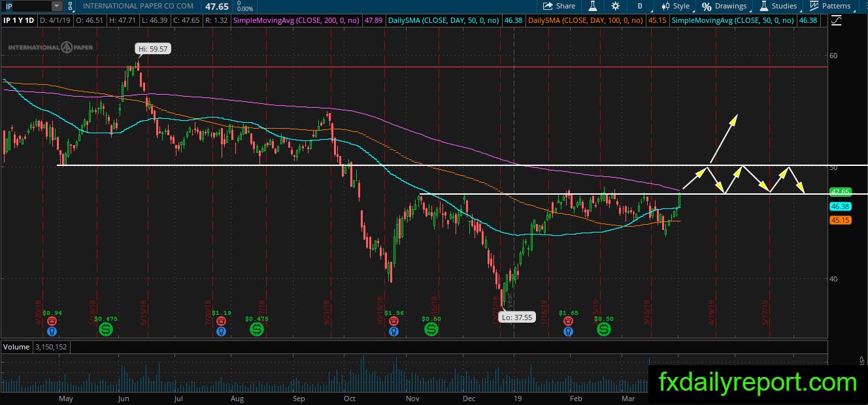Screen dimensions: 868x405
Task: Click the Volume study label
Action: [x=16, y=347]
